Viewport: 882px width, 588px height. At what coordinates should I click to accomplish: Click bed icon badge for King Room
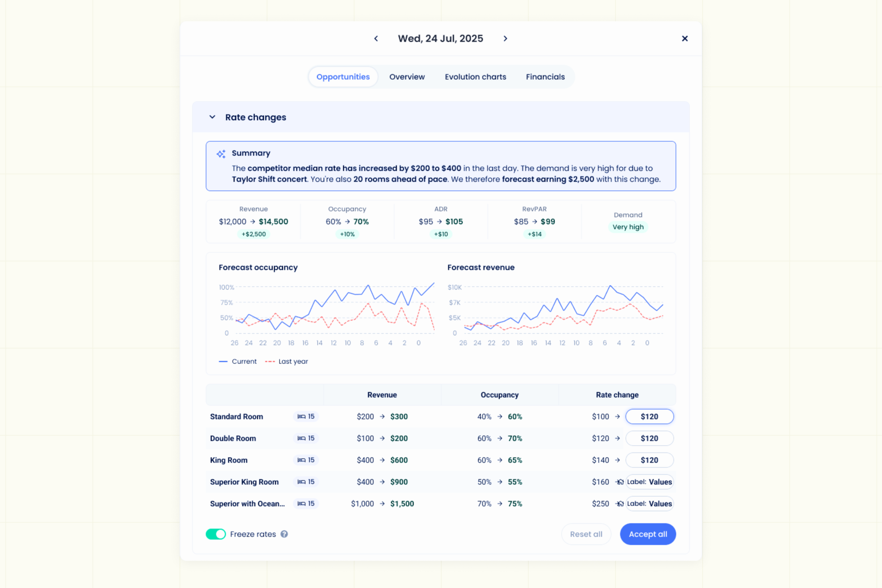306,460
